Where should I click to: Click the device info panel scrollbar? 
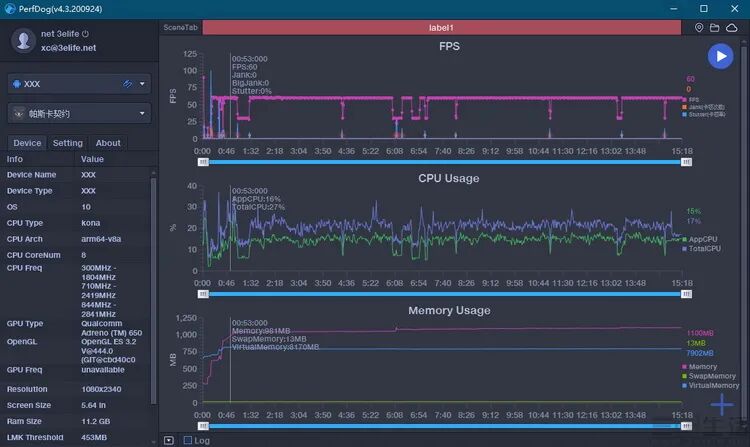(x=153, y=291)
